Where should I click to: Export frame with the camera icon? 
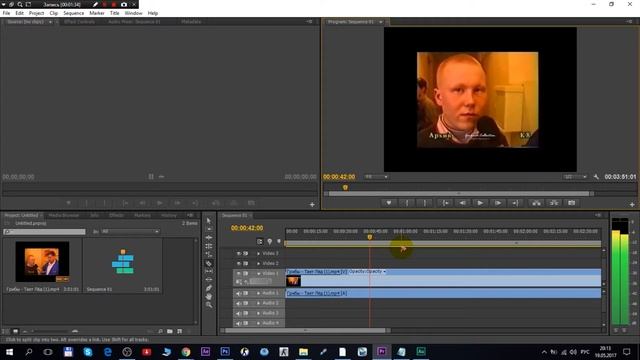click(x=572, y=203)
